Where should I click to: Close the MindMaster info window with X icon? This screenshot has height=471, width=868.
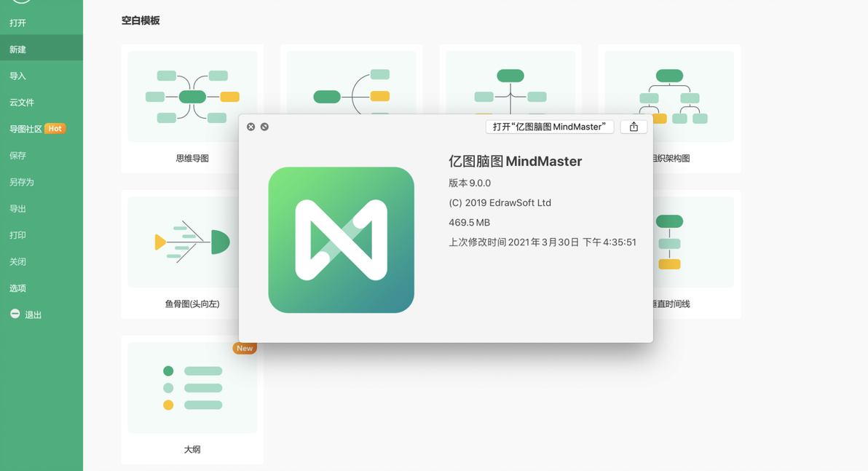[x=250, y=127]
